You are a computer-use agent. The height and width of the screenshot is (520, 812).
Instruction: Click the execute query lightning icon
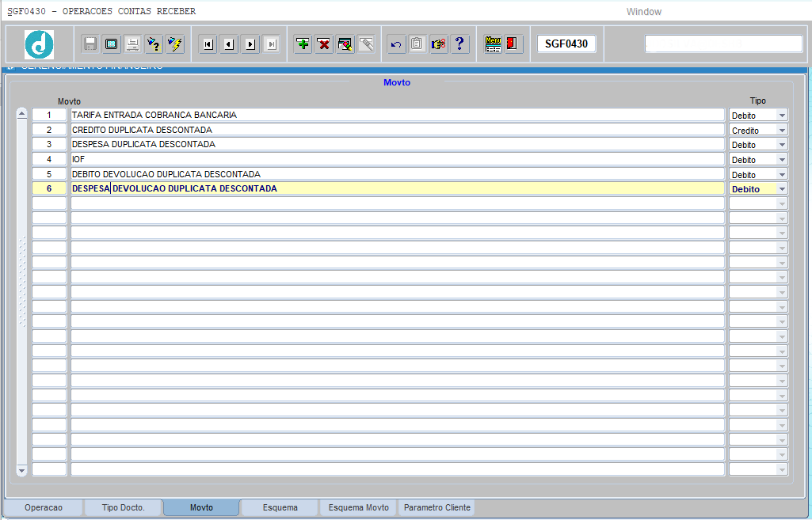click(x=175, y=44)
